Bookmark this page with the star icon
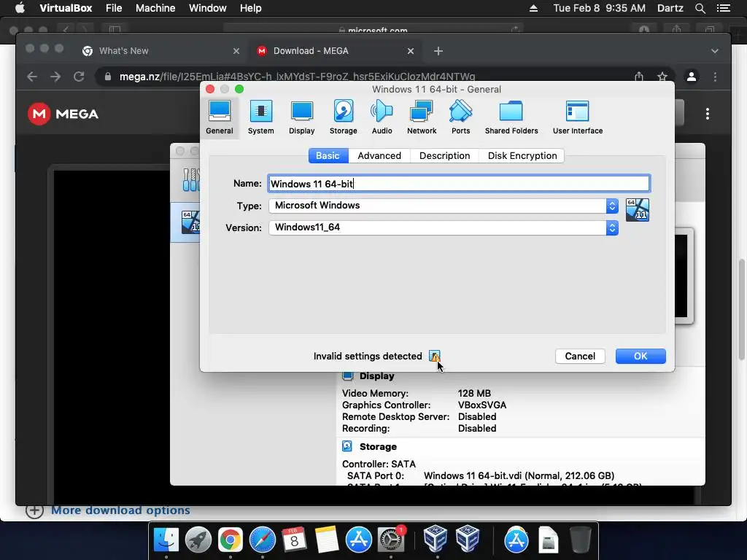Screen dimensions: 747x560 pos(662,77)
